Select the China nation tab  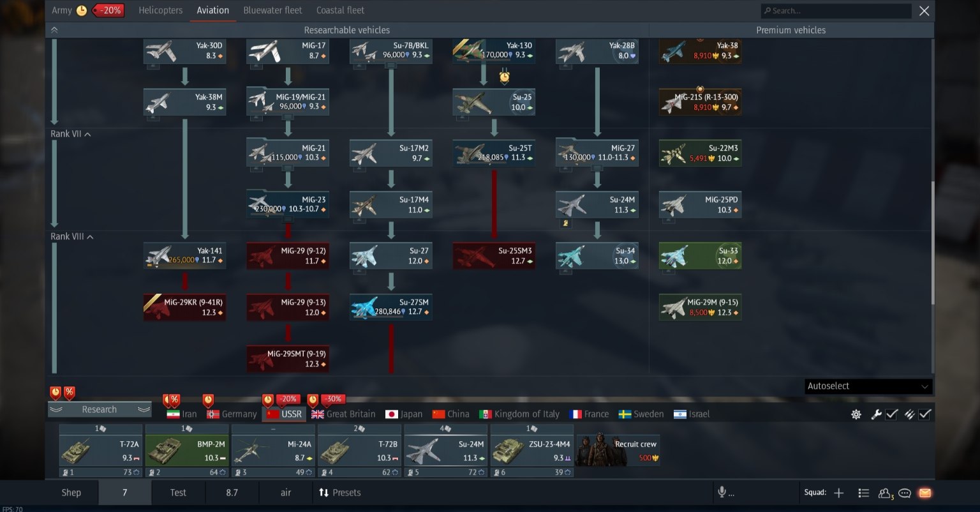[x=451, y=414]
